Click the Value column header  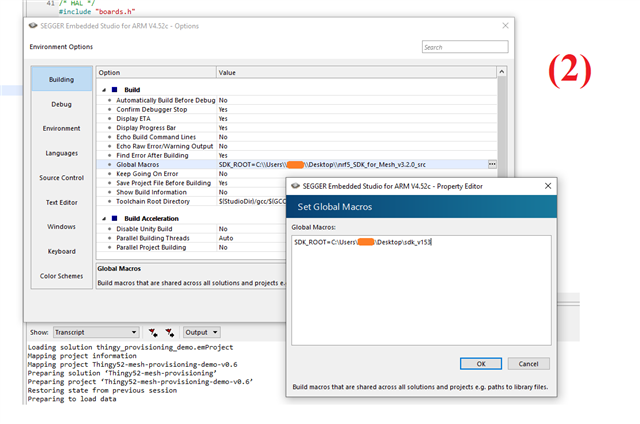[x=356, y=73]
